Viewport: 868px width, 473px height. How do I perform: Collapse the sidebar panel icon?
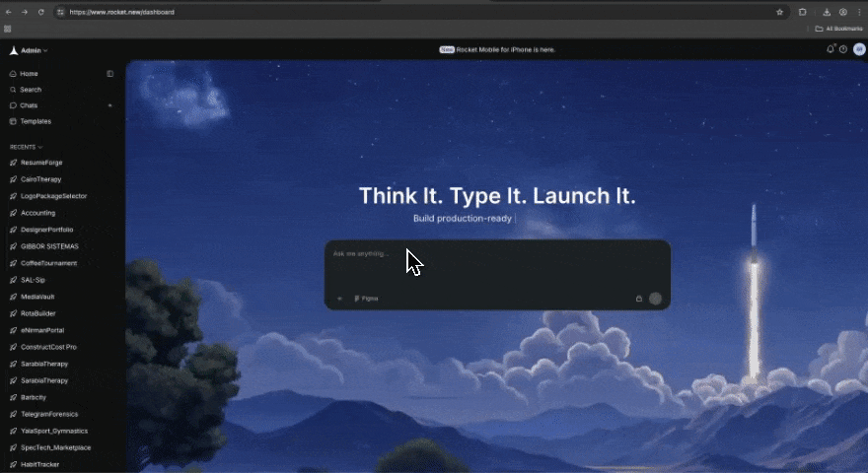109,74
